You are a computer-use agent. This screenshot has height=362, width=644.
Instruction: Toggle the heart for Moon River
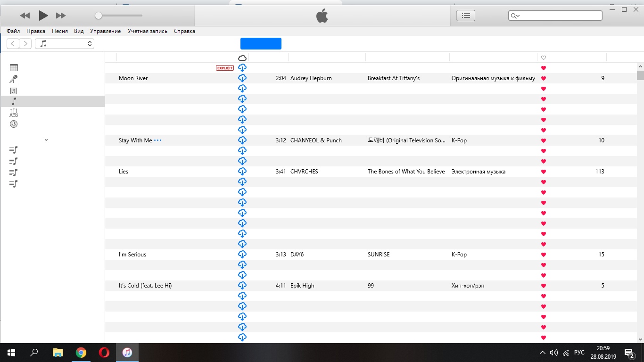tap(544, 78)
